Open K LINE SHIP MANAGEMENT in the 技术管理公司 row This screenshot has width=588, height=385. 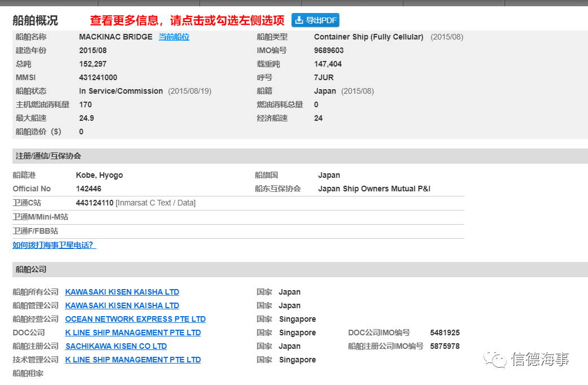pos(133,360)
